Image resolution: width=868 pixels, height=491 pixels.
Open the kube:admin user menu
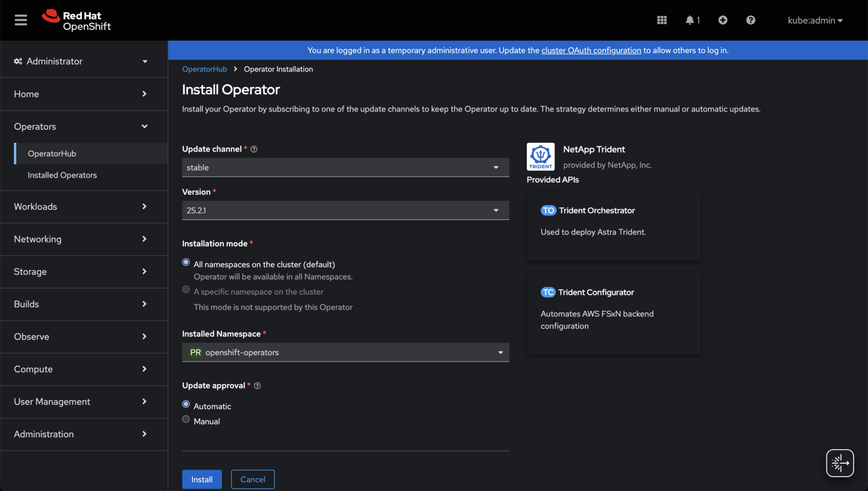pos(815,20)
